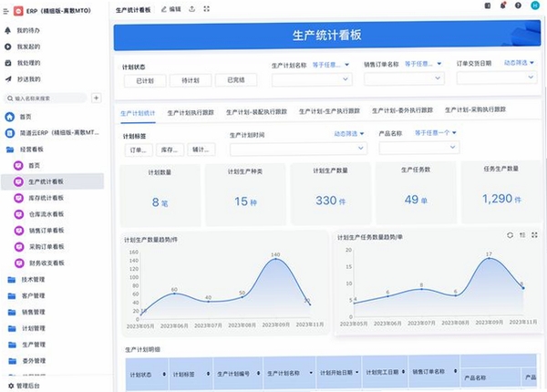Toggle 已完结 status filter
The height and width of the screenshot is (392, 547).
coord(236,80)
